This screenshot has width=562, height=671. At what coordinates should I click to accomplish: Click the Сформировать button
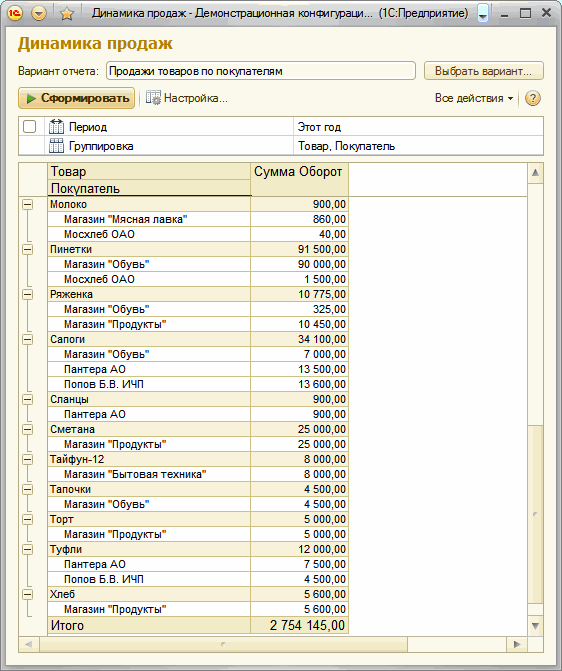pyautogui.click(x=77, y=98)
